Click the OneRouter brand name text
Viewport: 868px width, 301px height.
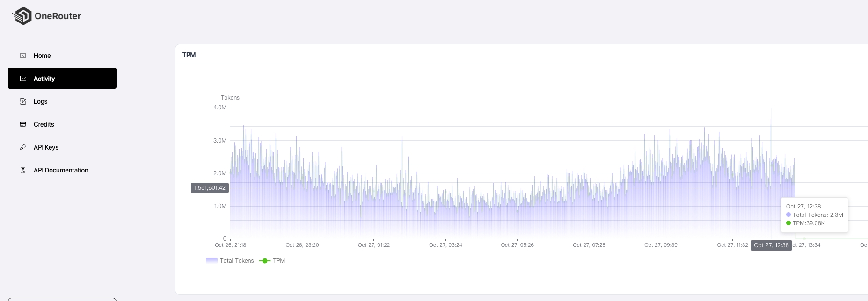click(58, 16)
